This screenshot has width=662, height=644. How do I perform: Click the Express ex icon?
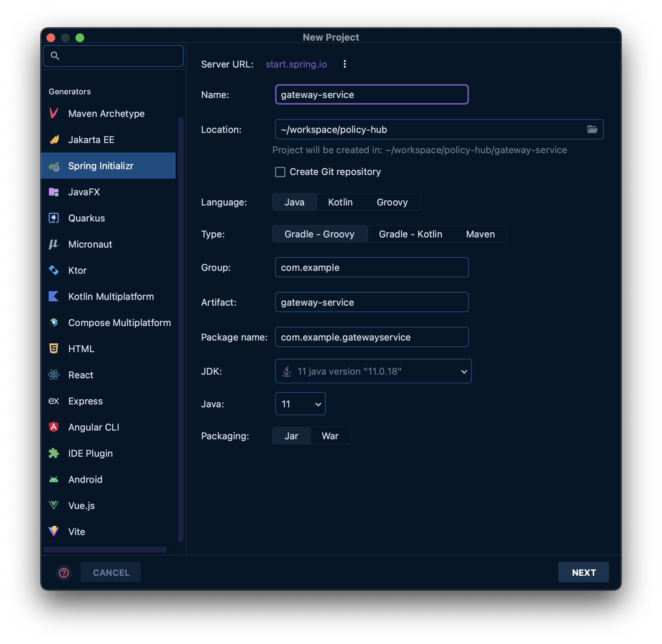[x=54, y=401]
